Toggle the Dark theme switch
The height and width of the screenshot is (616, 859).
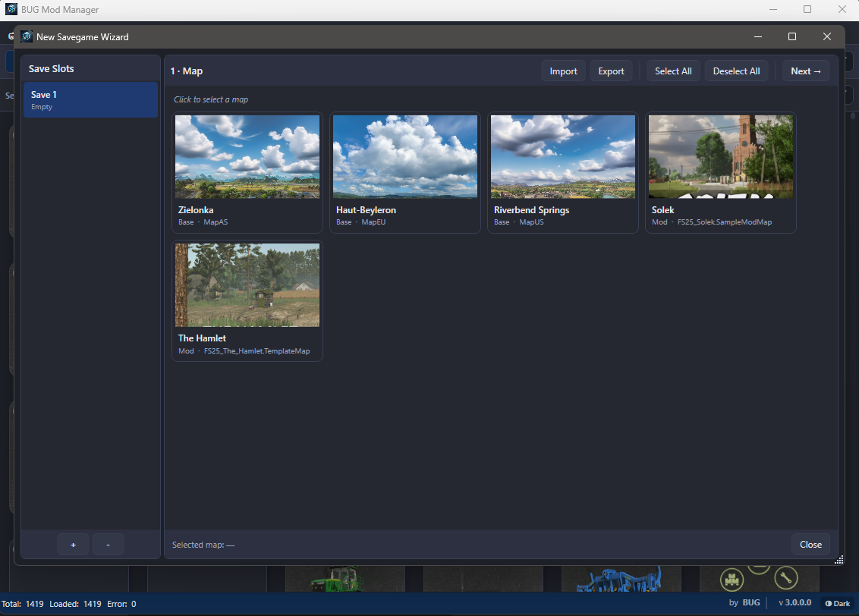point(838,603)
